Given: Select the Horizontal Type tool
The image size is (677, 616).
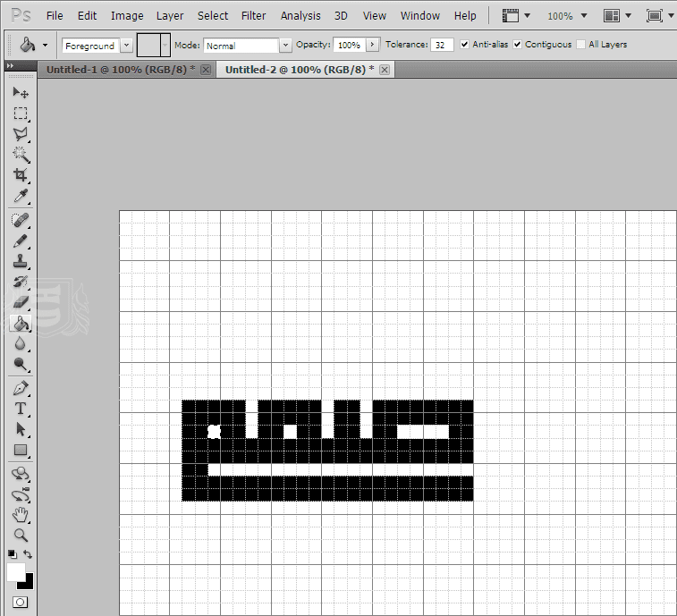Looking at the screenshot, I should click(20, 409).
